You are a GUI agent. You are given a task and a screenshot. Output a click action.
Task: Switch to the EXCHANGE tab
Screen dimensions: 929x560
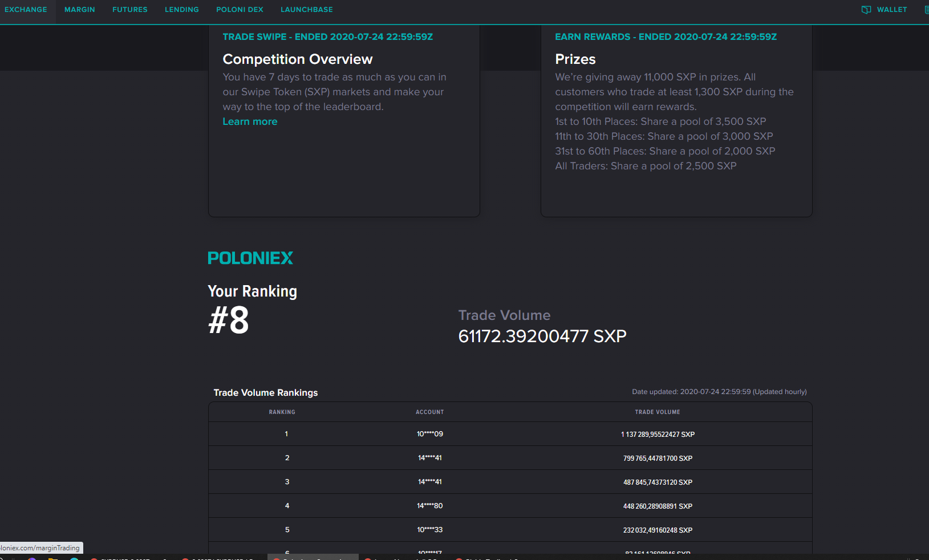[26, 9]
